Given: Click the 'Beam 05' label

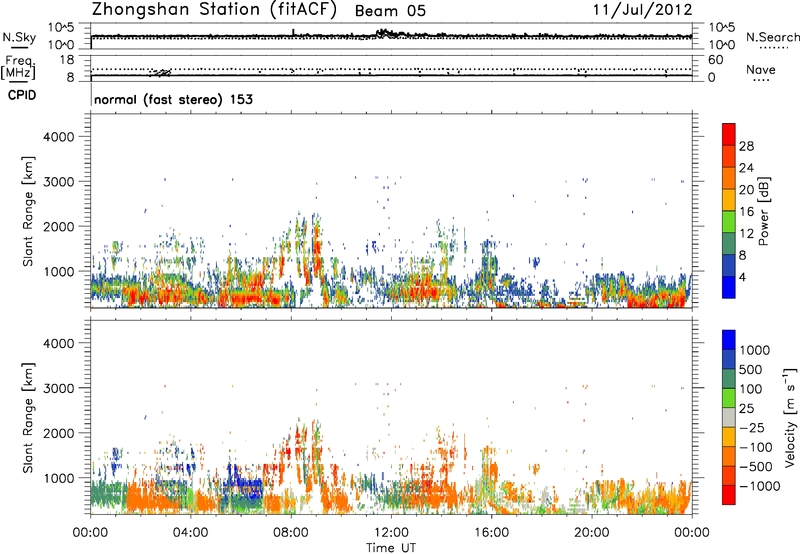Looking at the screenshot, I should point(390,11).
